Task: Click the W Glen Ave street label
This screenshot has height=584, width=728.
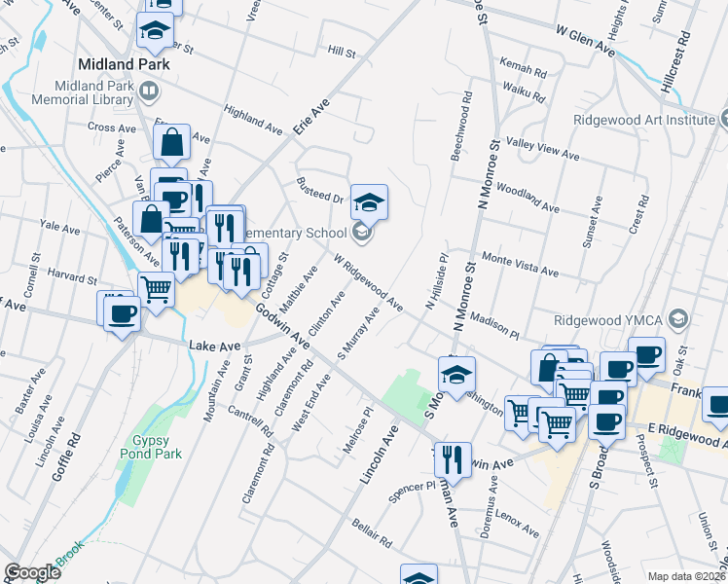Action: (586, 41)
